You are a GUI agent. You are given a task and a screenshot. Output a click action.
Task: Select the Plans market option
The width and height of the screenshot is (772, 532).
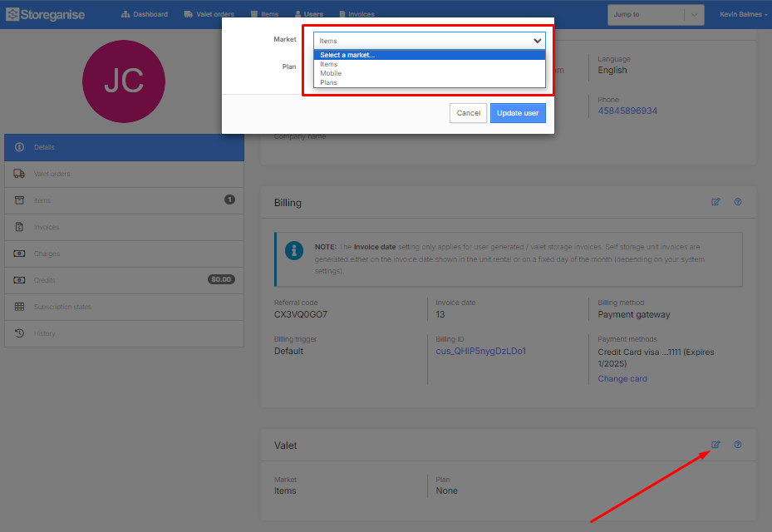(430, 82)
